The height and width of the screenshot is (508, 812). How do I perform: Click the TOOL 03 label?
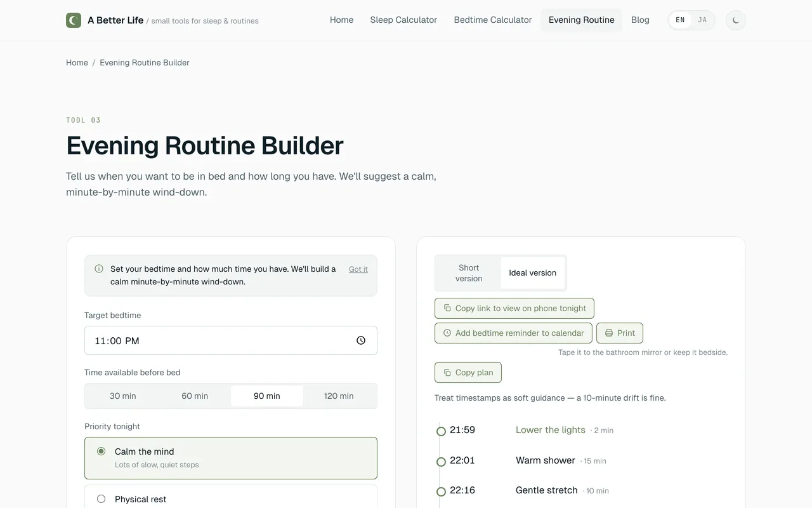point(83,120)
